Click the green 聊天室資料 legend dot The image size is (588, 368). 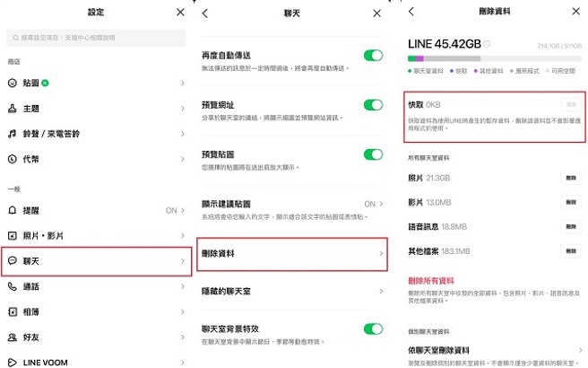coord(410,71)
